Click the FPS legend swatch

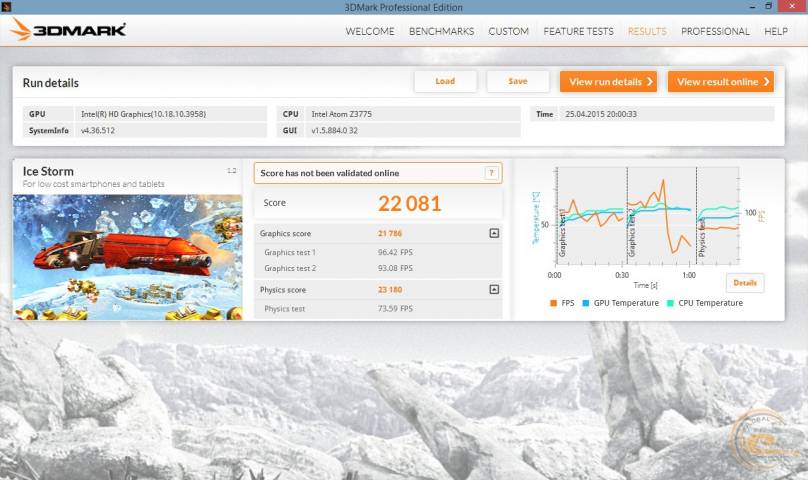click(x=553, y=303)
